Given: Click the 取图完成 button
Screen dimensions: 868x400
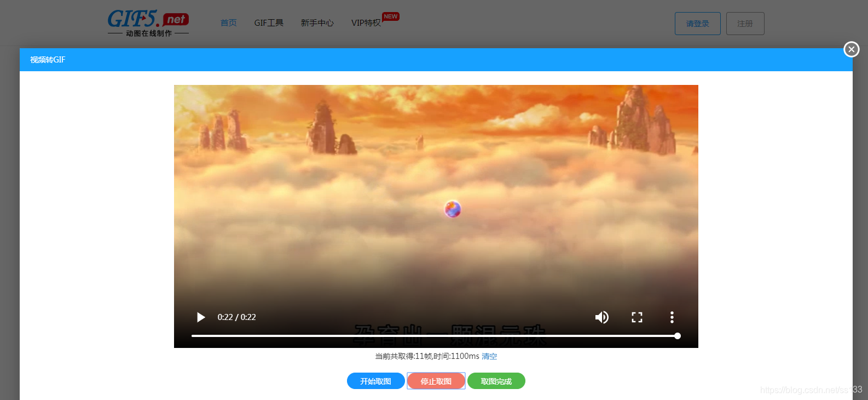Looking at the screenshot, I should 496,381.
